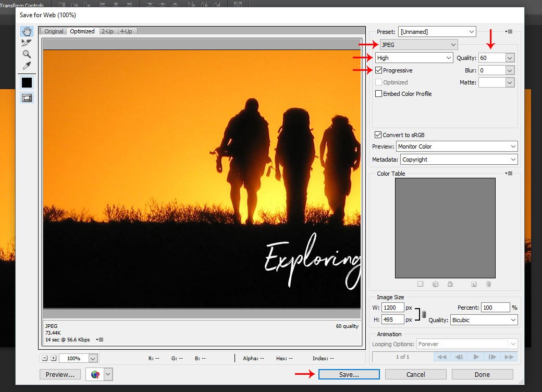542x392 pixels.
Task: Open the zoom level 100% dropdown
Action: click(93, 359)
